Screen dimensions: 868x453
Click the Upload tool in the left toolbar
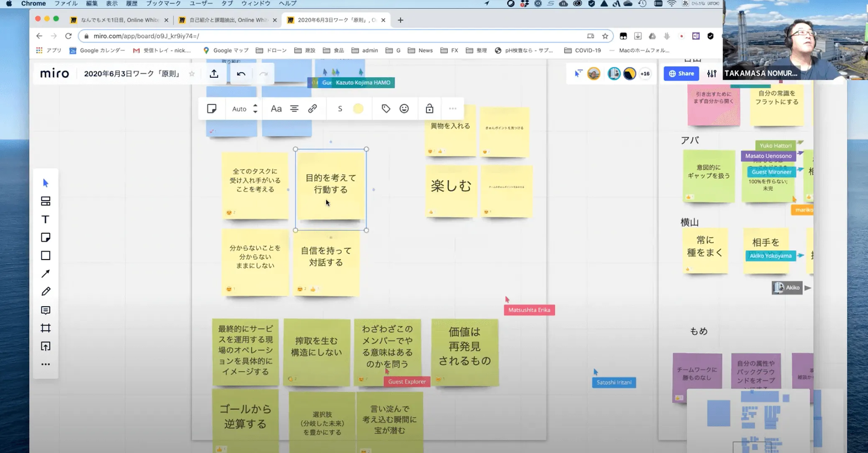pyautogui.click(x=45, y=346)
